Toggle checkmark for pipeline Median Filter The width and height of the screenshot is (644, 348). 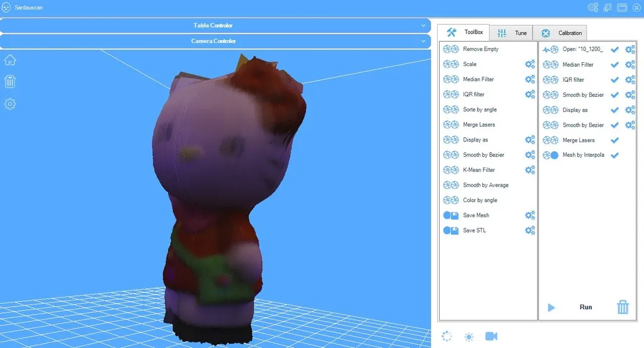click(614, 65)
